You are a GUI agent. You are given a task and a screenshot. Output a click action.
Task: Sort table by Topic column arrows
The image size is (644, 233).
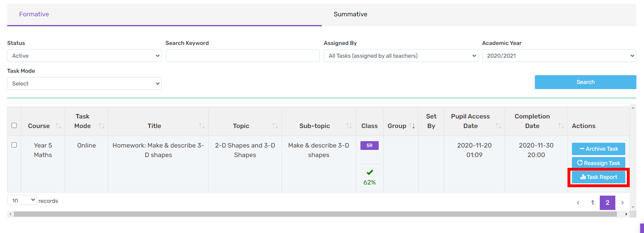click(x=275, y=126)
